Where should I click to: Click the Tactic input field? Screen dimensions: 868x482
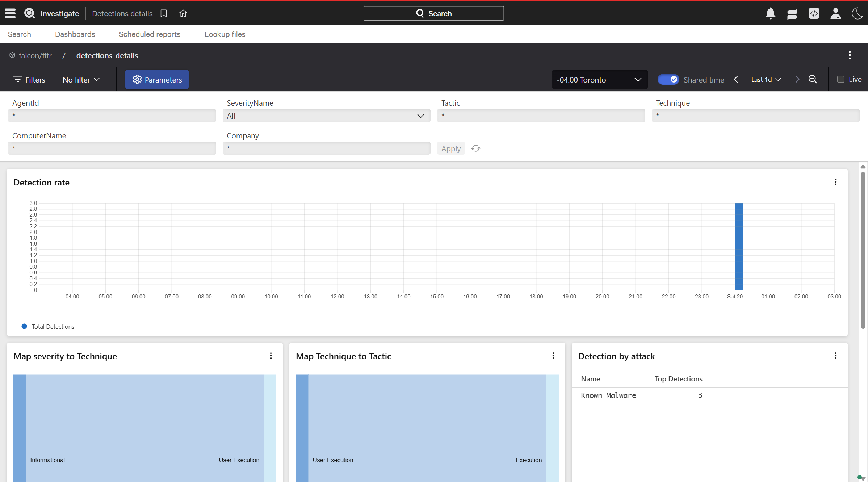pyautogui.click(x=541, y=116)
